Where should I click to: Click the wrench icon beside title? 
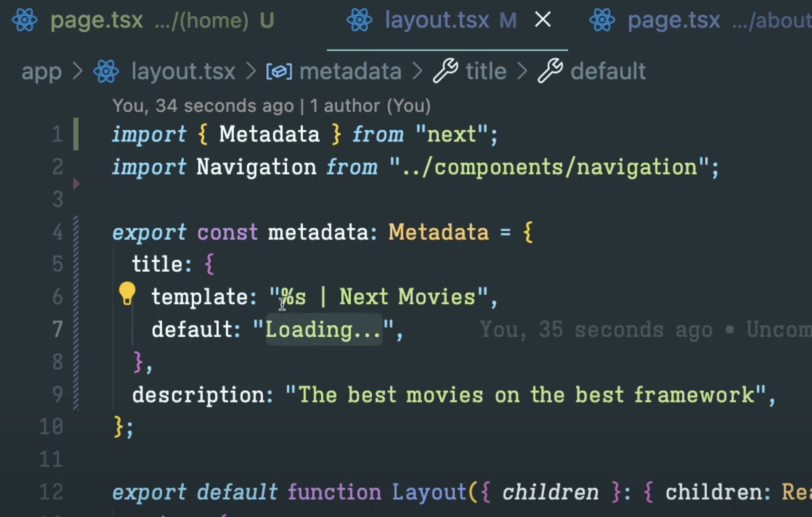[446, 71]
